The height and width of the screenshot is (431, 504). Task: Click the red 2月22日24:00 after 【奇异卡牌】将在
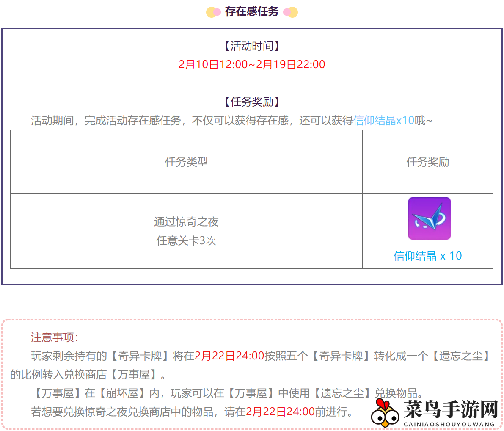point(229,356)
